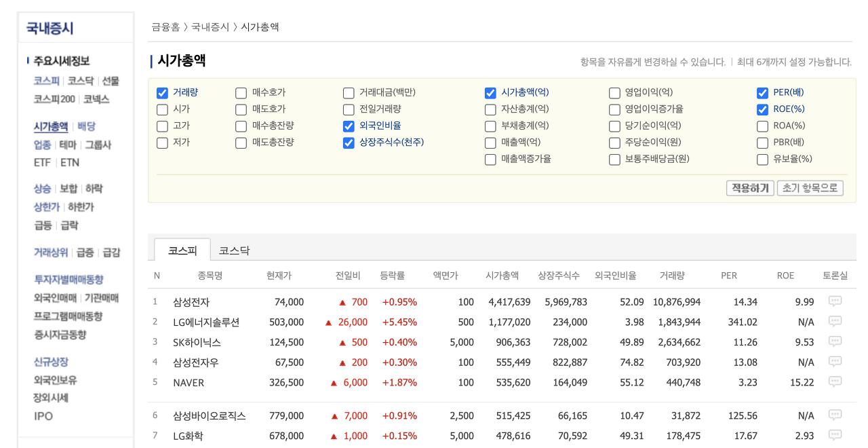Open discussion room icon for 삼성바이오로직스

(835, 415)
